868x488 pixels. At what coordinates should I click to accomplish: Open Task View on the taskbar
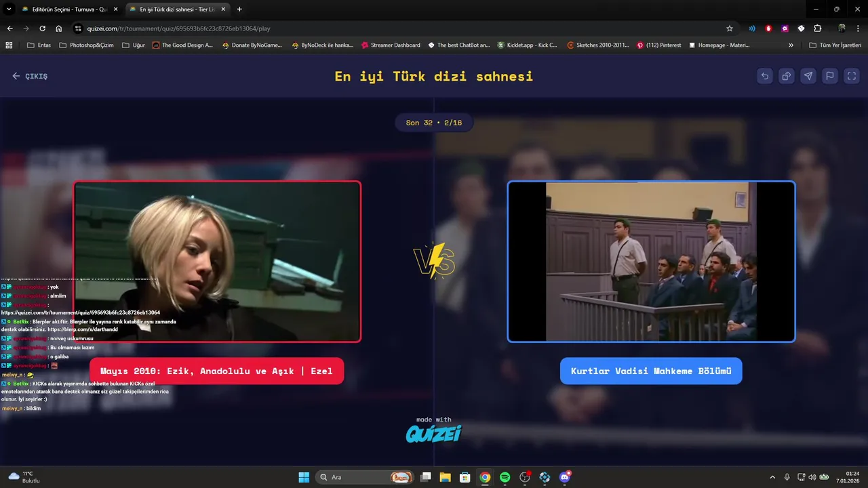click(x=425, y=477)
